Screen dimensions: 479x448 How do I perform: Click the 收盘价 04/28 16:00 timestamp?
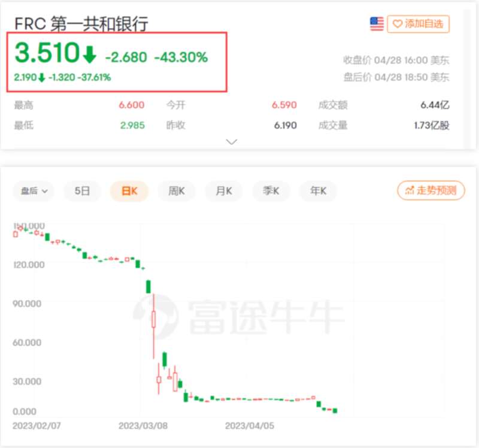coord(396,60)
